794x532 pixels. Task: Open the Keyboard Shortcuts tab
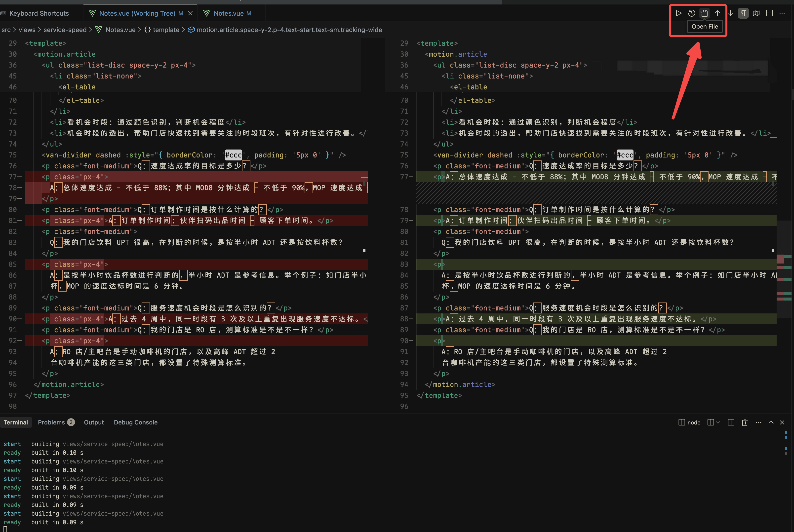pos(39,13)
